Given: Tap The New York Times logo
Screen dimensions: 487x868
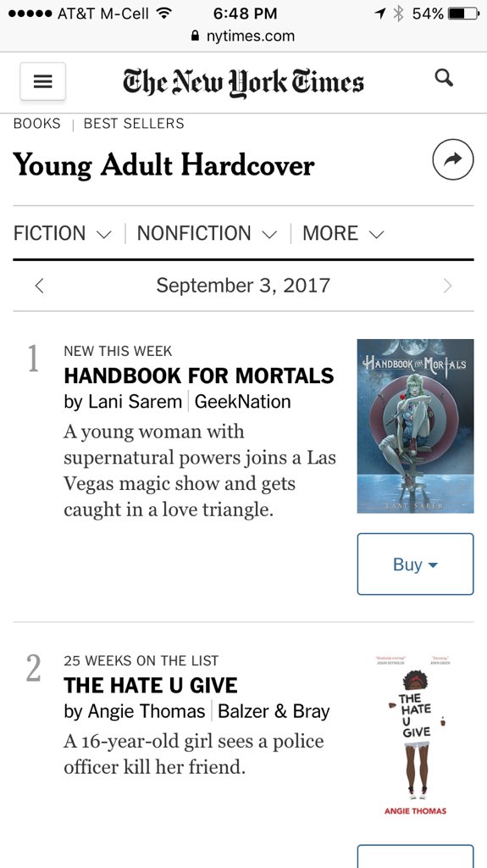Looking at the screenshot, I should tap(243, 83).
